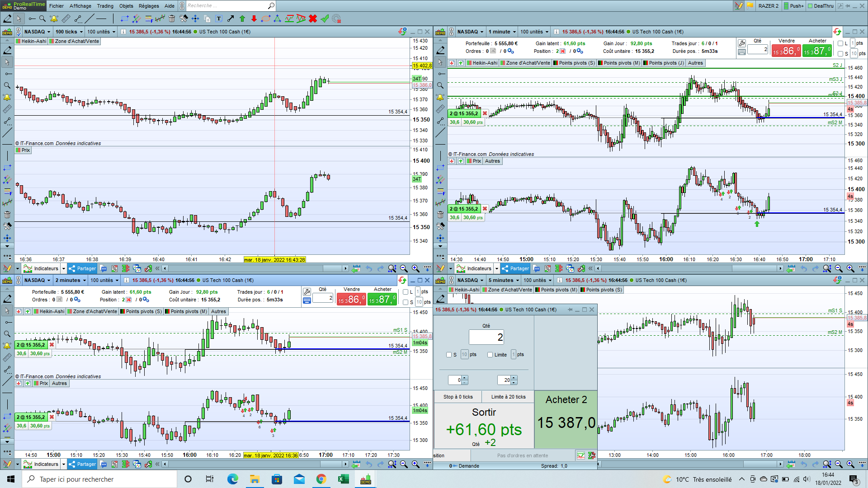The height and width of the screenshot is (488, 868).
Task: Open the Trading menu
Action: 105,6
